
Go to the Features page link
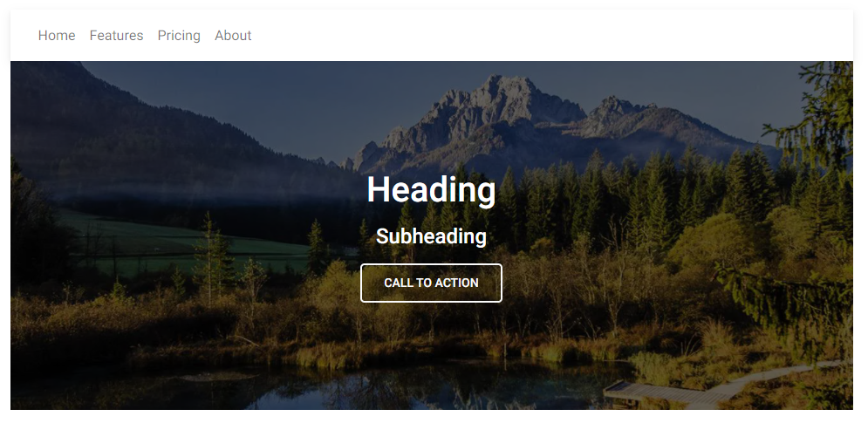tap(116, 36)
